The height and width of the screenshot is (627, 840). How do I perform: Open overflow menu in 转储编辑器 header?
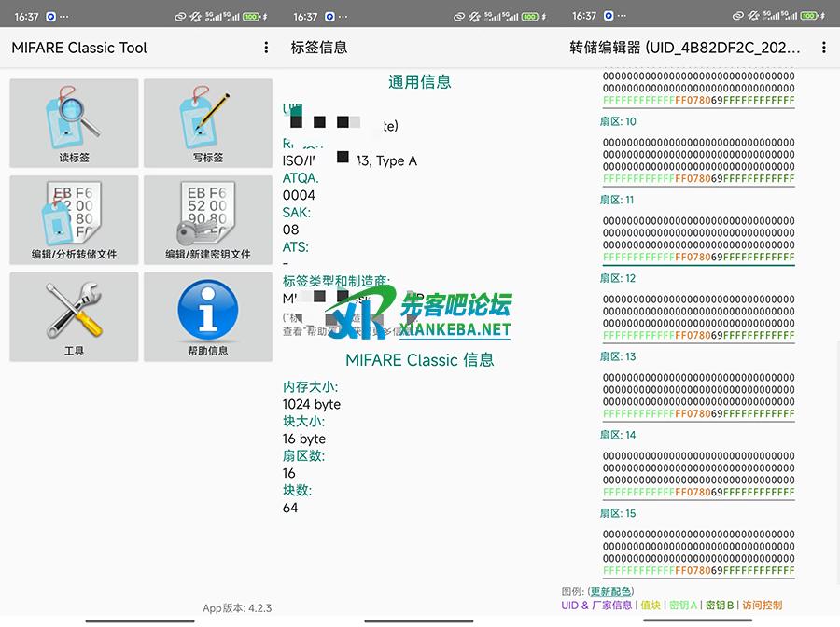(823, 48)
